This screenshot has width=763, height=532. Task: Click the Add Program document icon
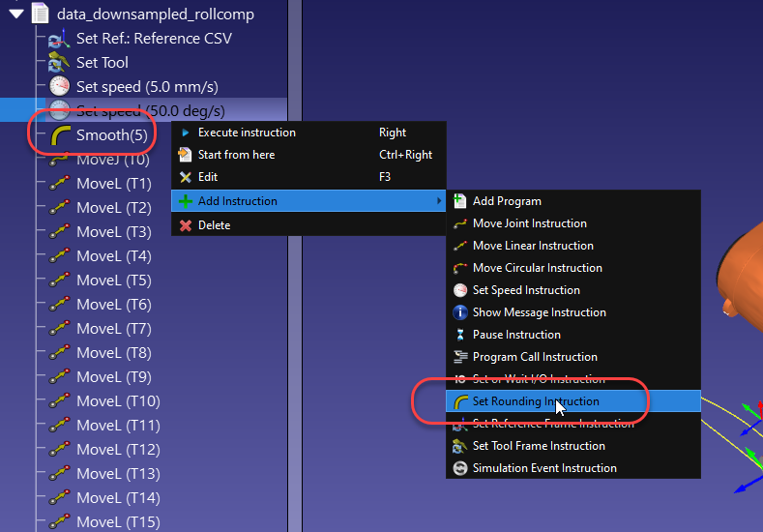pyautogui.click(x=460, y=201)
